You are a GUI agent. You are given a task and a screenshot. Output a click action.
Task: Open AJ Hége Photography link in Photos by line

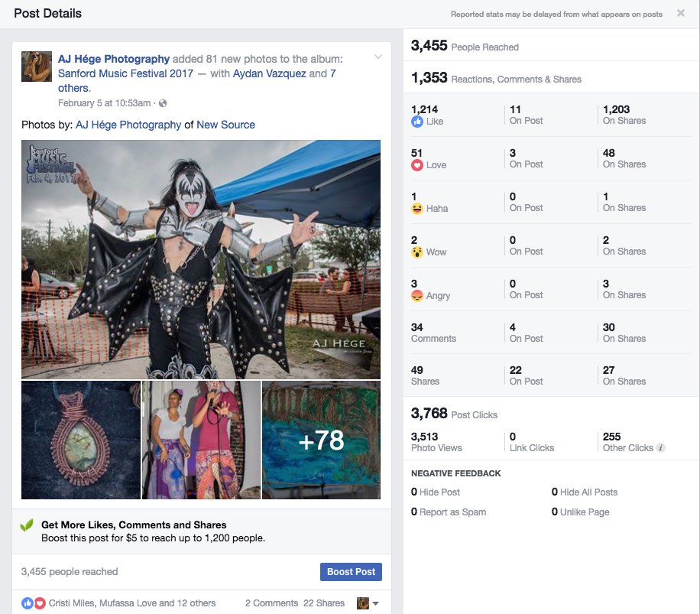pos(128,125)
